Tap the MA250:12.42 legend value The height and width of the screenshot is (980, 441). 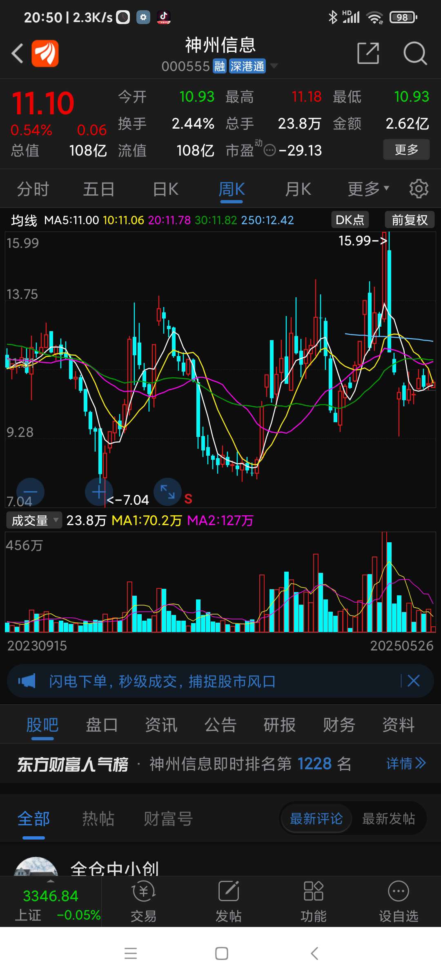[x=267, y=220]
